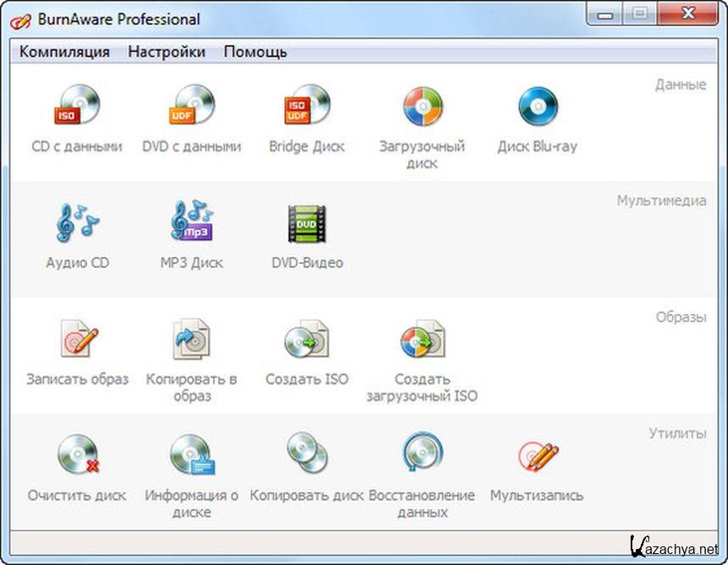Image resolution: width=728 pixels, height=565 pixels.
Task: Select the DVD с данными UDF icon
Action: [191, 108]
